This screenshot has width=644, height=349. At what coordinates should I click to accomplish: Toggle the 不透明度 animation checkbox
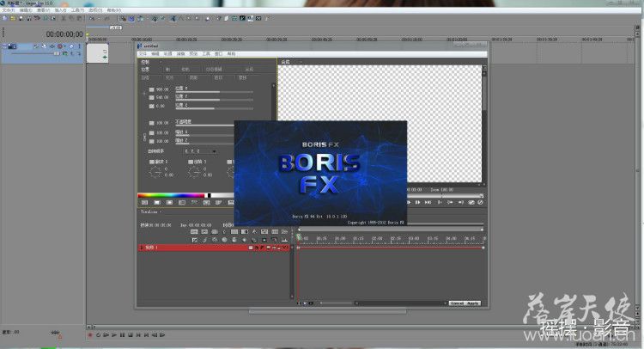151,123
